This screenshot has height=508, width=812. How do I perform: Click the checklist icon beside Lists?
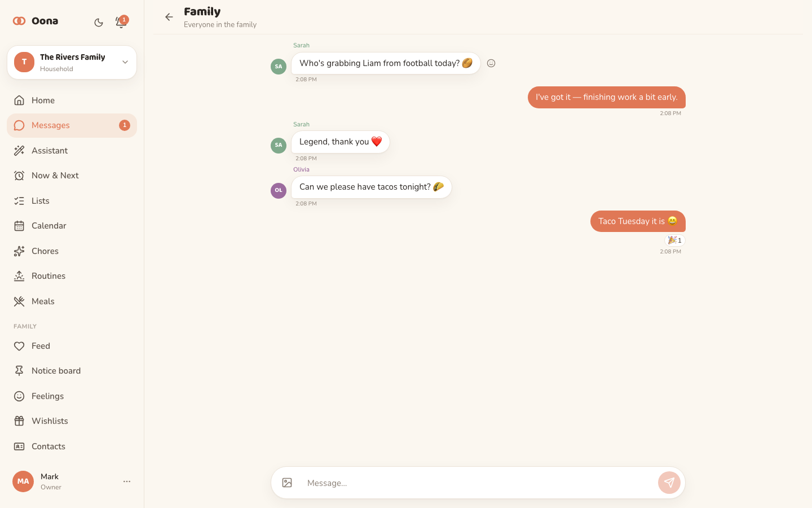[x=19, y=201]
